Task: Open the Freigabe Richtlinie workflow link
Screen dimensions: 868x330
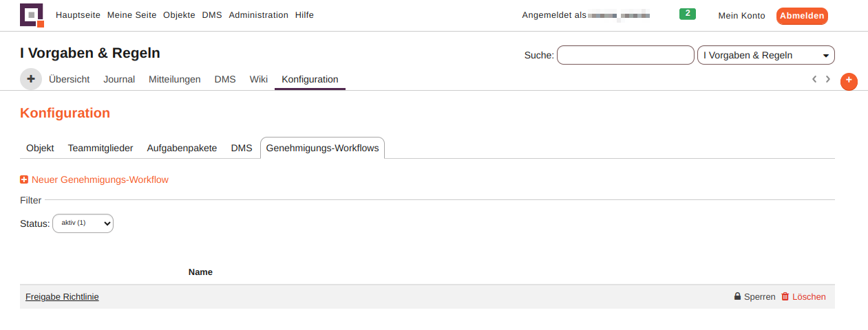Action: (62, 297)
